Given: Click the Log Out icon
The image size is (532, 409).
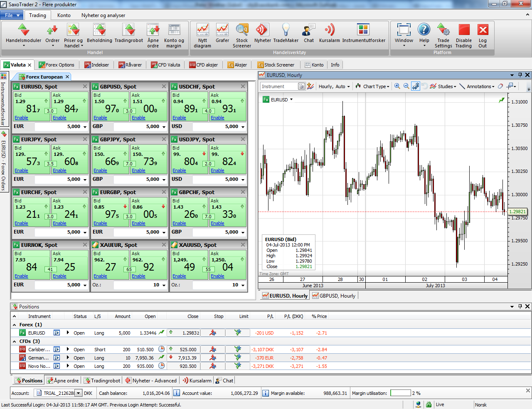Looking at the screenshot, I should 483,35.
